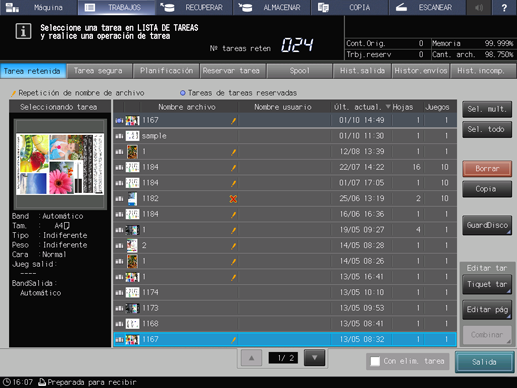Open the Hist.incomp. tab
The width and height of the screenshot is (517, 388).
483,71
